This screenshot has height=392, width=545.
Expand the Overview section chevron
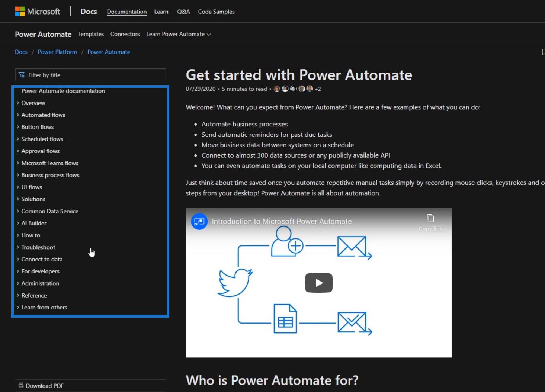click(18, 103)
